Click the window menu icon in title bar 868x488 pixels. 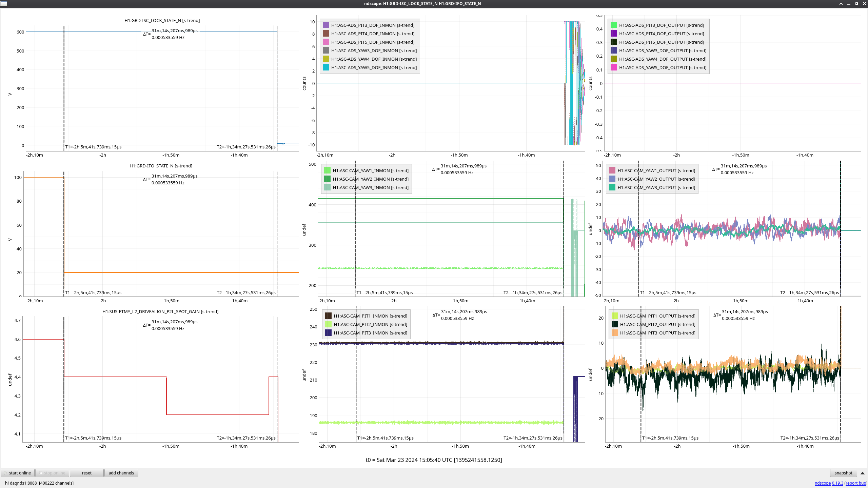pos(4,3)
